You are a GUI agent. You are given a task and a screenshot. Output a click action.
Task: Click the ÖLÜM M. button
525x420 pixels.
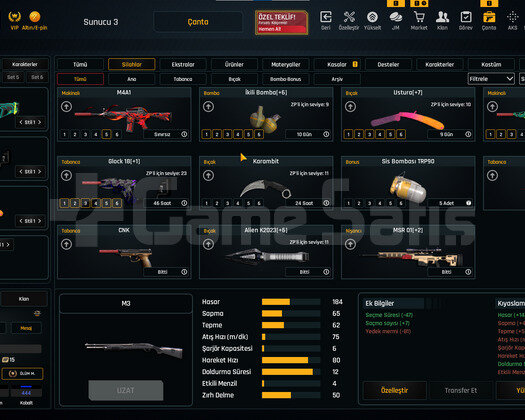tap(22, 373)
